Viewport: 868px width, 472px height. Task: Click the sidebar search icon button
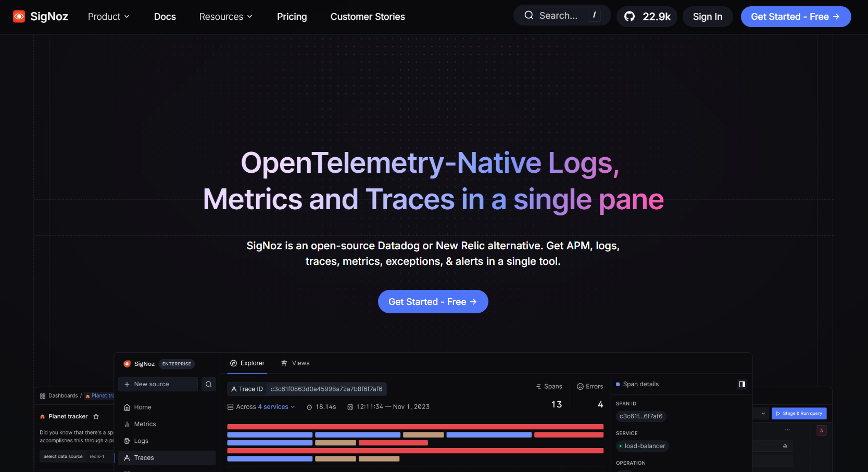click(x=209, y=384)
